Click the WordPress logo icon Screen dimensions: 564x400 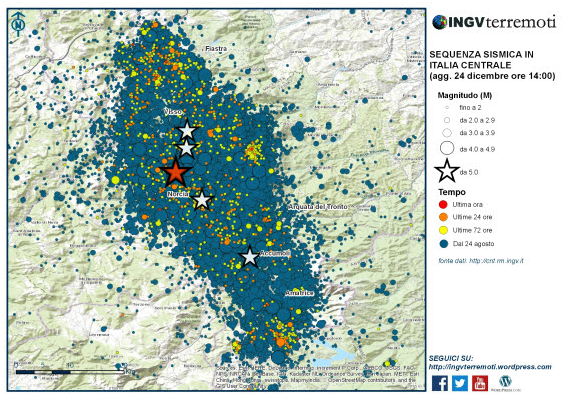coord(506,382)
